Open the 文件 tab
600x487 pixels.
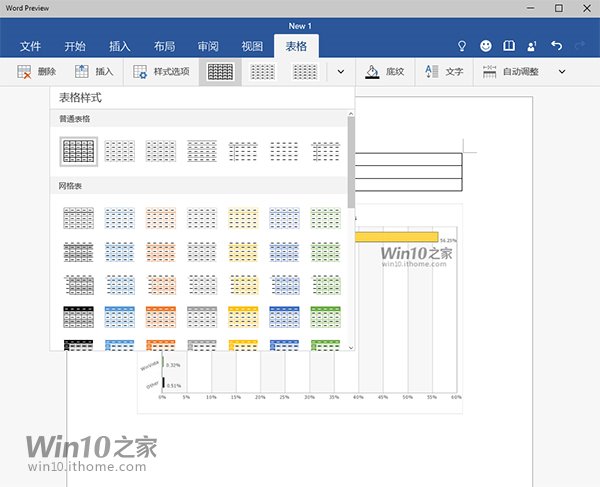(x=30, y=46)
